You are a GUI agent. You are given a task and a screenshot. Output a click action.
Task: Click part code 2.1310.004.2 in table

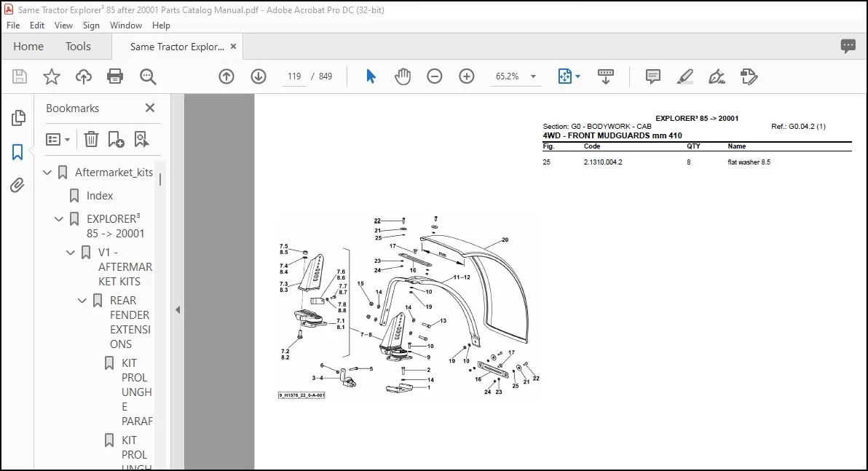click(x=603, y=162)
